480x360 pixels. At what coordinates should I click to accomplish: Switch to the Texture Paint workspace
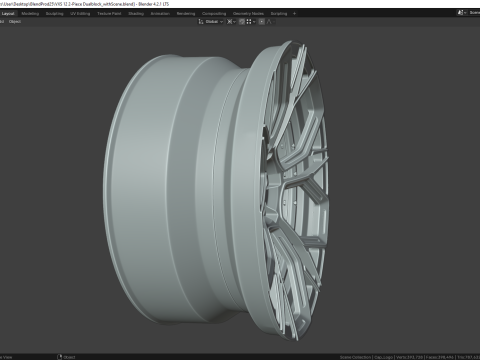click(109, 14)
